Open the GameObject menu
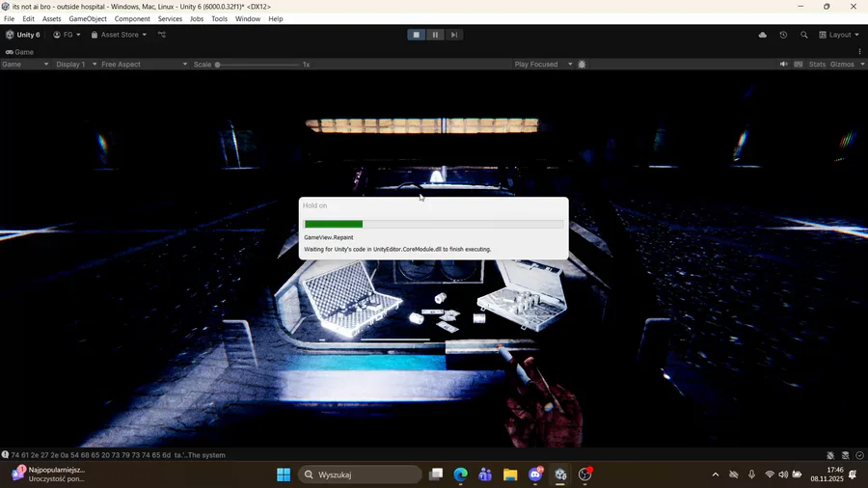Viewport: 868px width, 488px height. click(88, 19)
